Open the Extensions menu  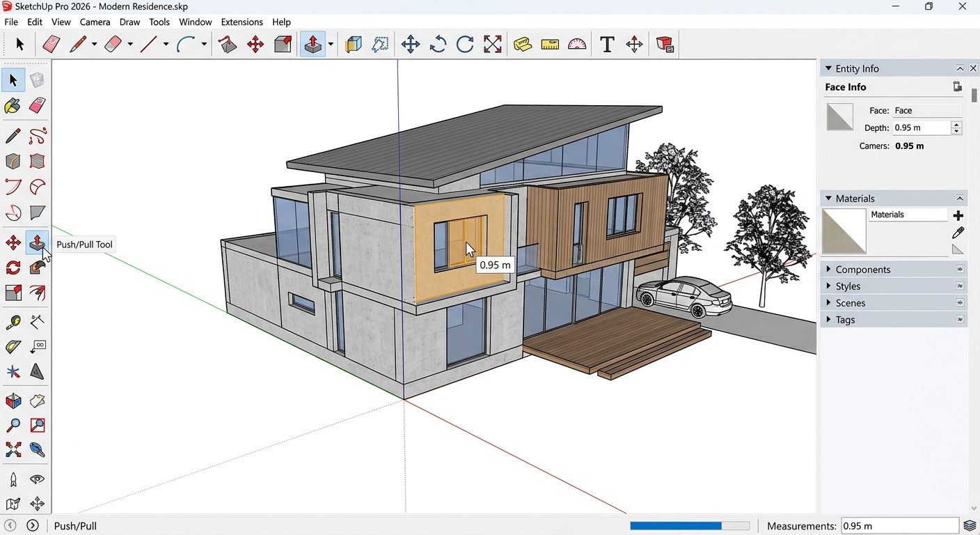coord(242,22)
